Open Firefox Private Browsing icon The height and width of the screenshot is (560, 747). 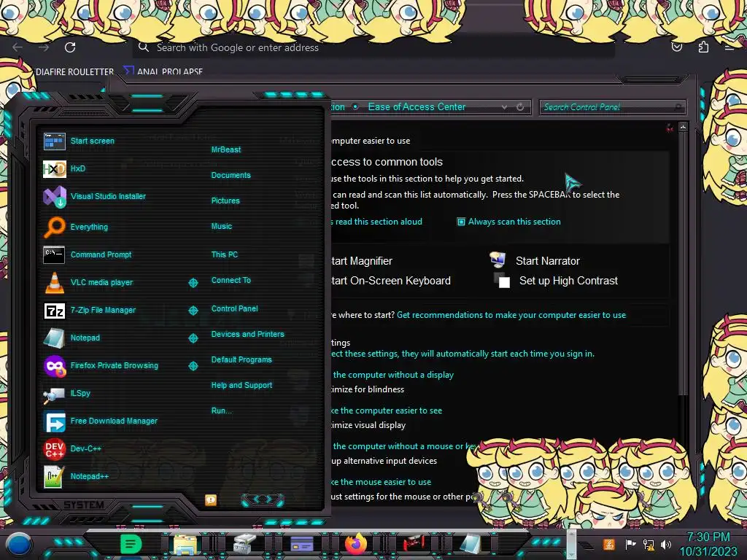pyautogui.click(x=54, y=366)
